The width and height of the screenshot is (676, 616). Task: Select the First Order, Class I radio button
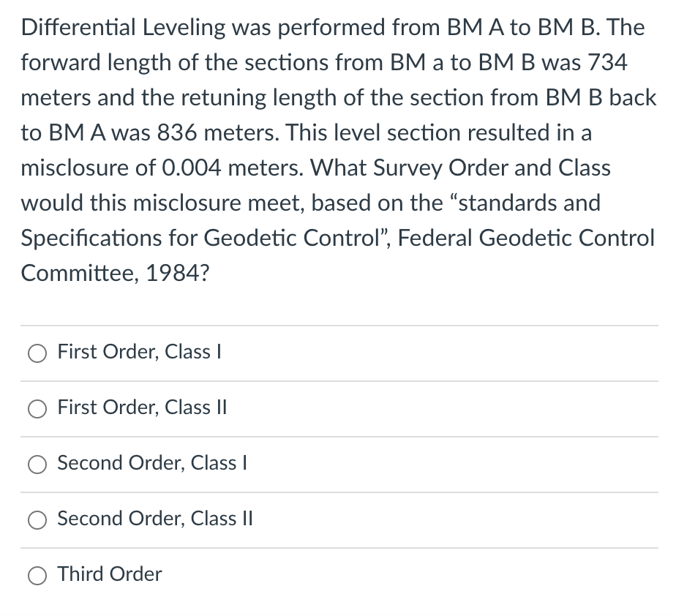37,353
